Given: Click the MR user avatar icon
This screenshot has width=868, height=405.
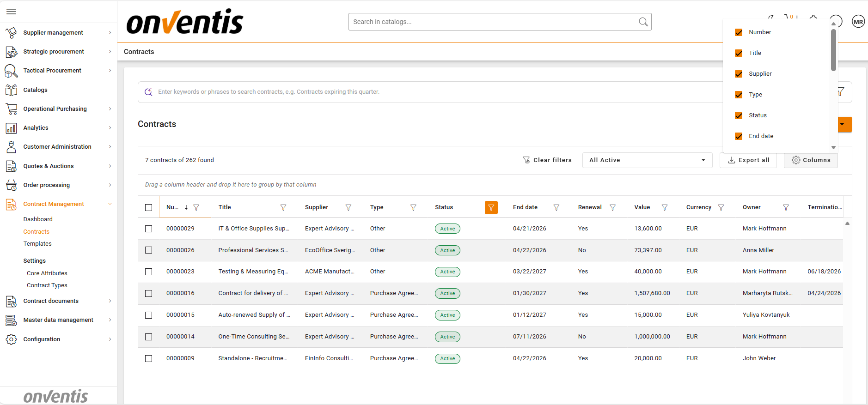Looking at the screenshot, I should point(858,22).
